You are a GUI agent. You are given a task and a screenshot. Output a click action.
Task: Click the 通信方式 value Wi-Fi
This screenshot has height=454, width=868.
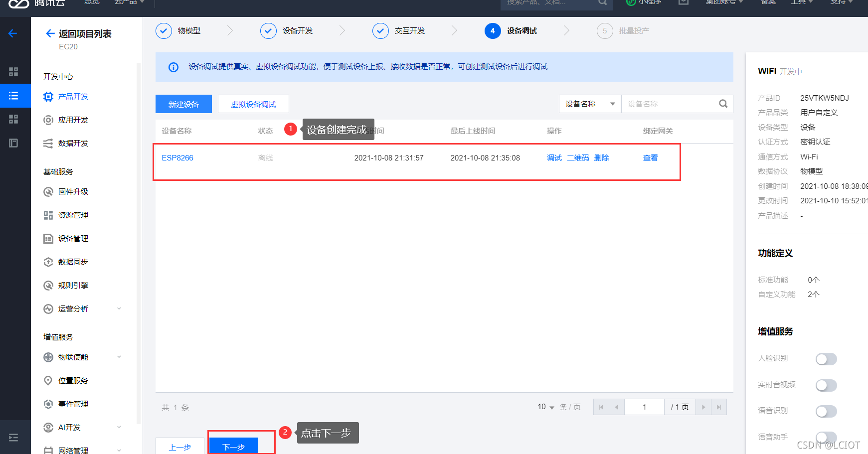tap(809, 157)
